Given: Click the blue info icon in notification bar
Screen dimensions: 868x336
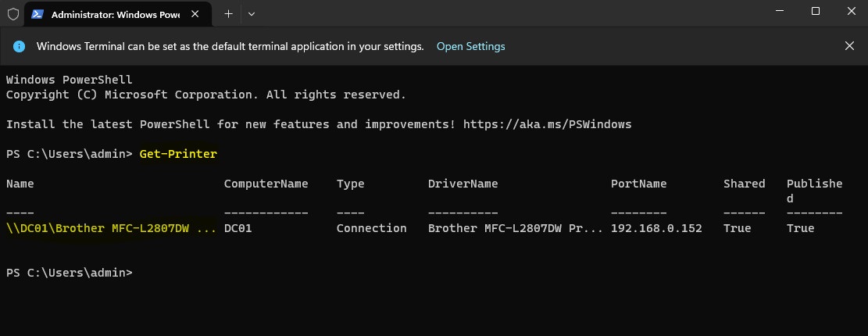Looking at the screenshot, I should (x=20, y=47).
